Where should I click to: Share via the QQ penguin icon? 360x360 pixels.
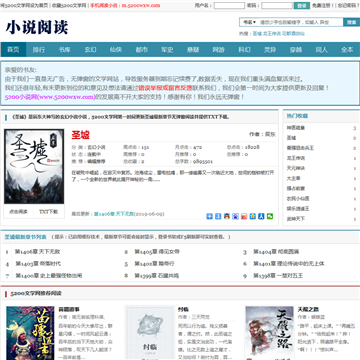pyautogui.click(x=227, y=216)
